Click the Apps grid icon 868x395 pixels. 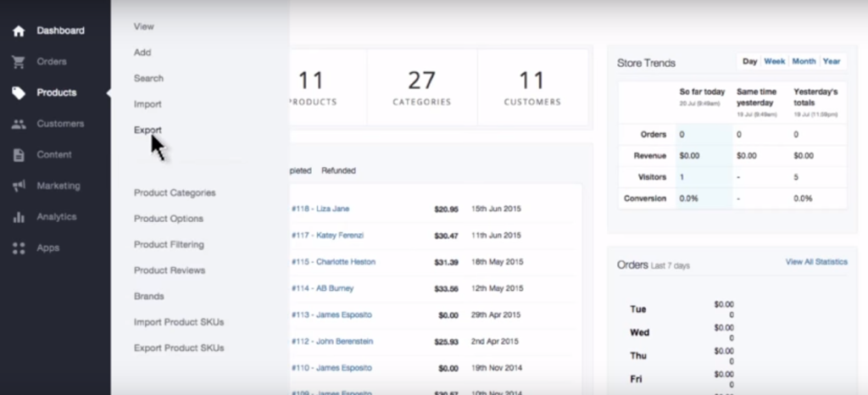[x=19, y=248]
